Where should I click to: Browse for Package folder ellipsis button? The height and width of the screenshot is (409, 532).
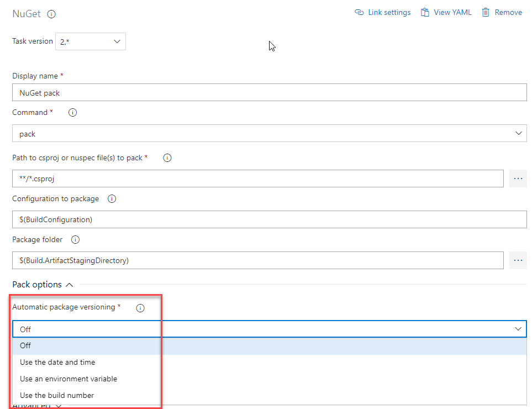click(x=518, y=260)
